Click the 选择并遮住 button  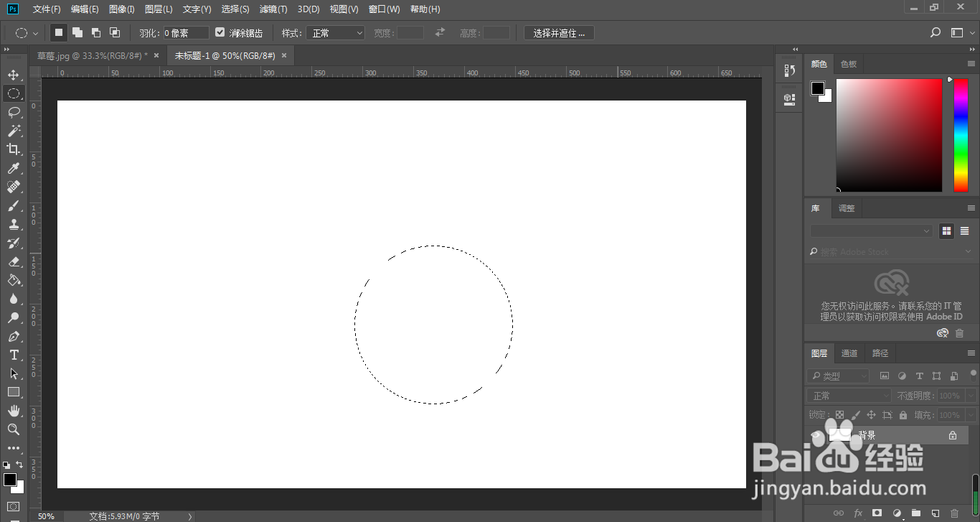tap(559, 33)
